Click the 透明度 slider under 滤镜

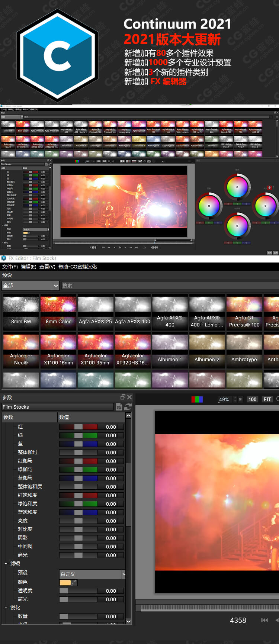(x=78, y=591)
